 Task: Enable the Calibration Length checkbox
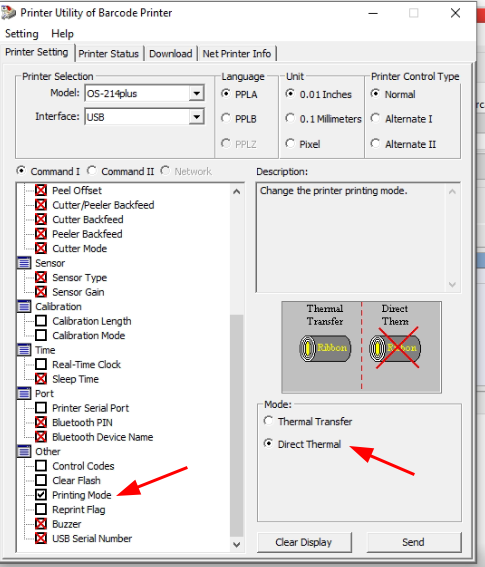coord(41,321)
